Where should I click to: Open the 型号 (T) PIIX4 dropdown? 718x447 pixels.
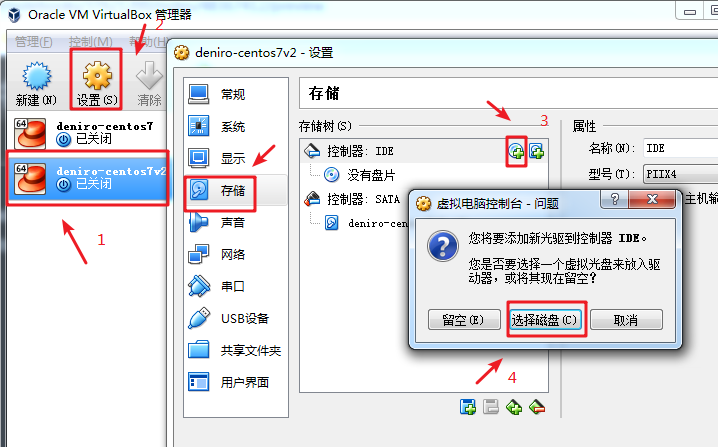point(680,174)
